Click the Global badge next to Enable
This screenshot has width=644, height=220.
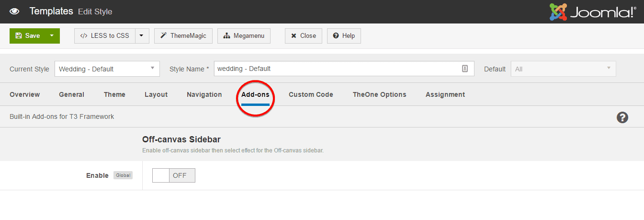(x=123, y=175)
